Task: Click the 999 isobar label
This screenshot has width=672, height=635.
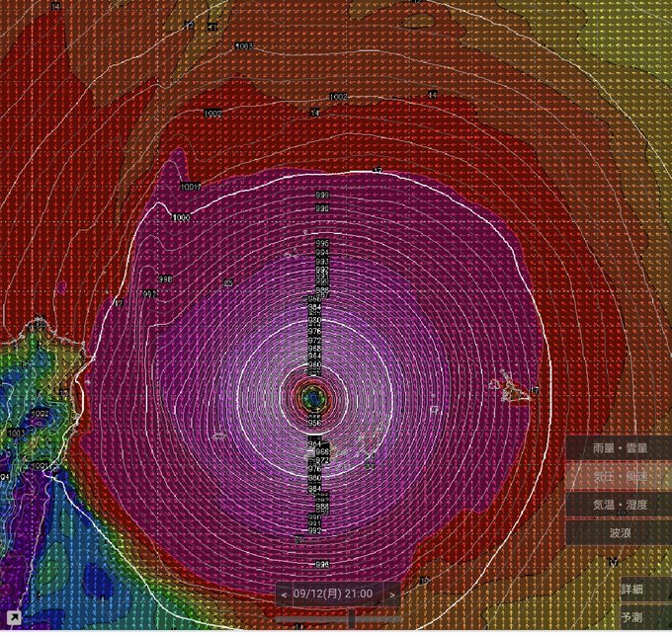Action: point(322,196)
